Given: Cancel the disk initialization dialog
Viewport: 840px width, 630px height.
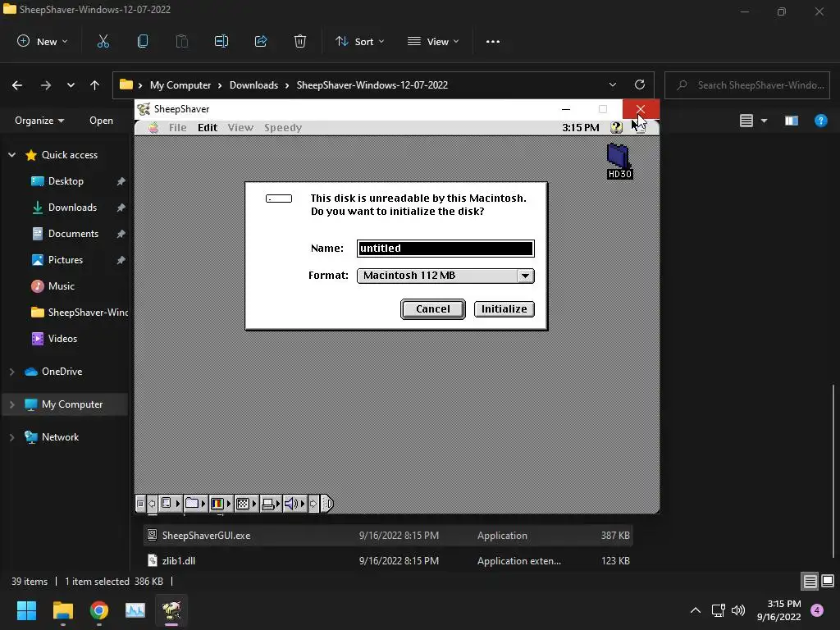Looking at the screenshot, I should (433, 309).
